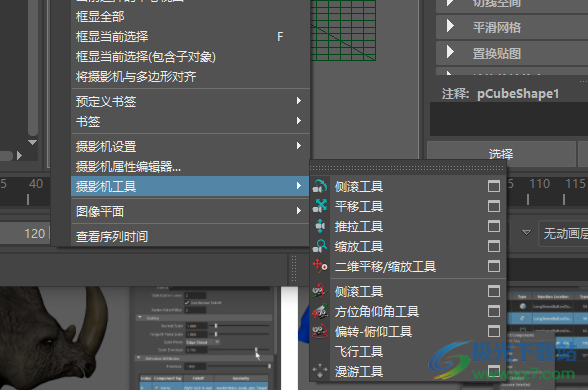Click the 注释 notes text area
The width and height of the screenshot is (588, 390).
pos(509,119)
